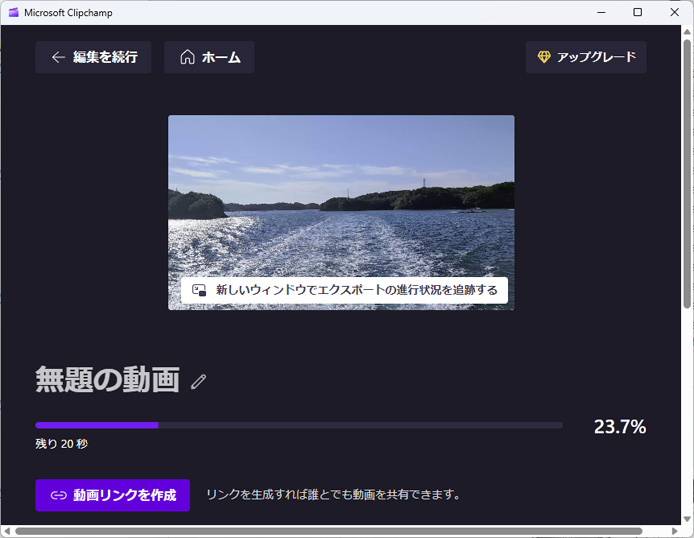Go to ホーム home button
The width and height of the screenshot is (694, 538).
(209, 57)
